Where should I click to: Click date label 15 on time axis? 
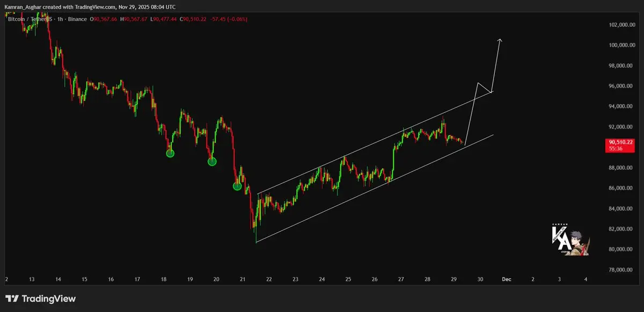(x=84, y=280)
